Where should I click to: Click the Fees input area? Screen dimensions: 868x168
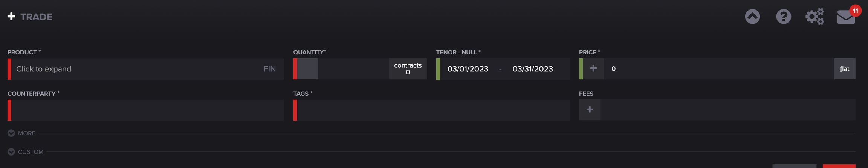[x=727, y=110]
